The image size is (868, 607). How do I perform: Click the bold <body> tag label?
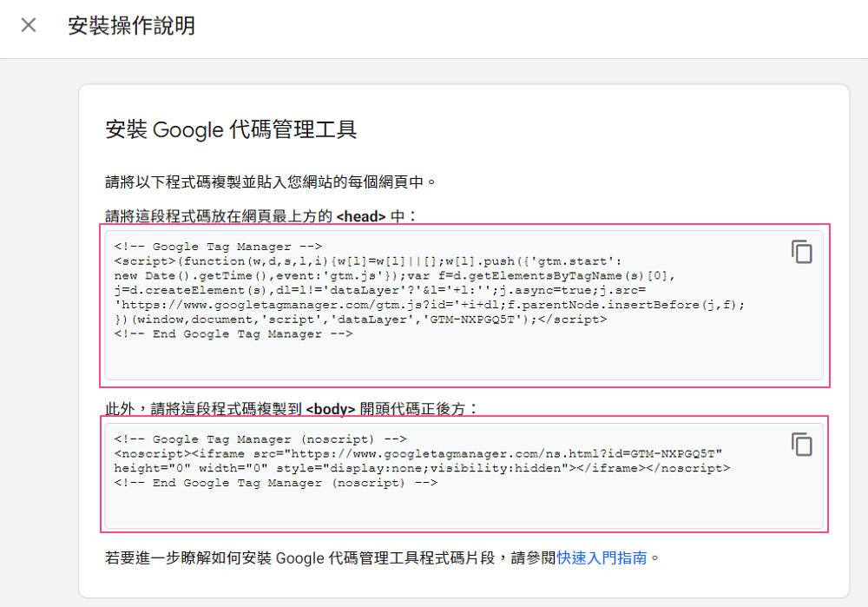click(330, 409)
